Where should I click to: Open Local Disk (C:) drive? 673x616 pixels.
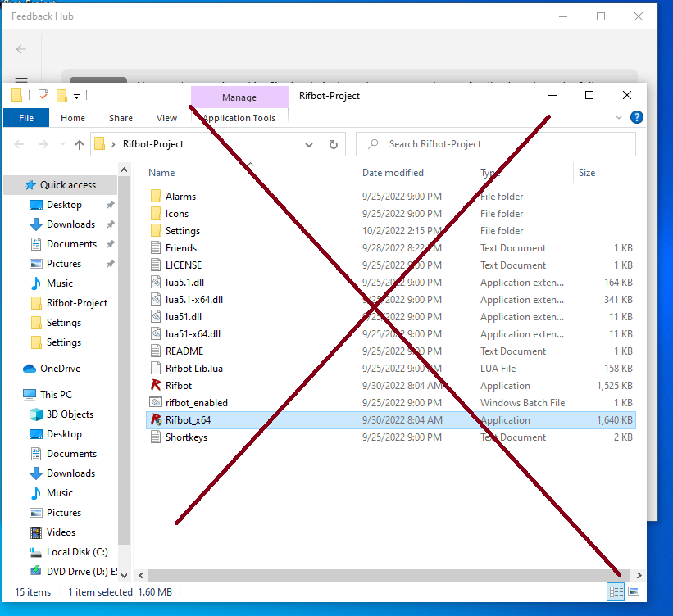pos(69,552)
